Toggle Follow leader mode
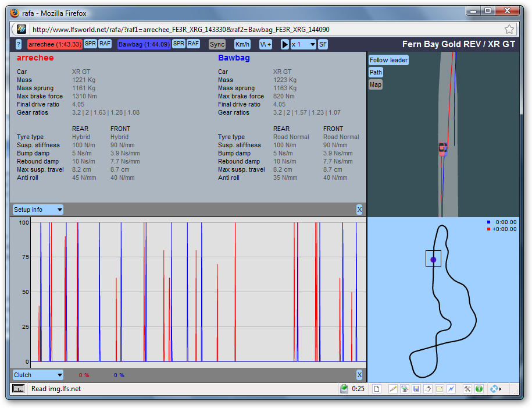Image resolution: width=532 pixels, height=408 pixels. (388, 60)
